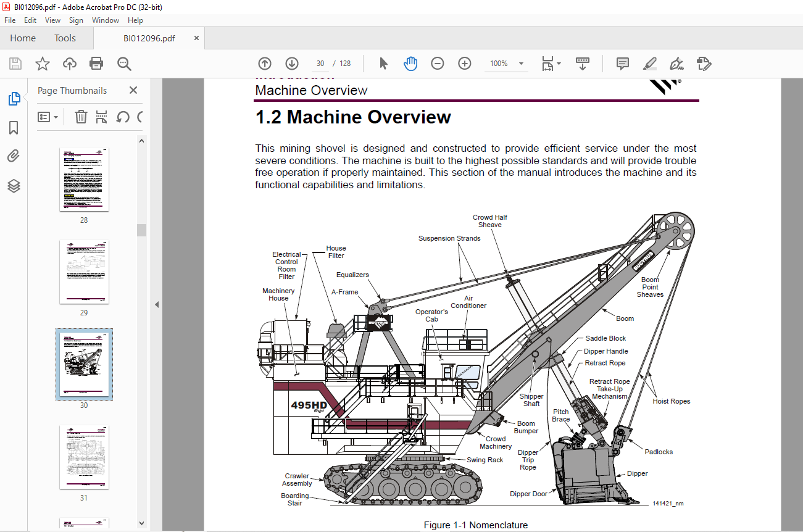The image size is (803, 532).
Task: Show Page Thumbnails panel icon in sidebar
Action: tap(14, 98)
